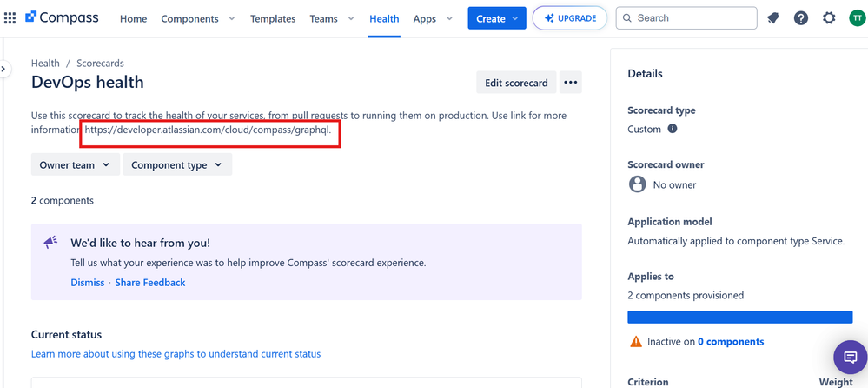Focus the Search input field
The image size is (868, 388).
686,17
